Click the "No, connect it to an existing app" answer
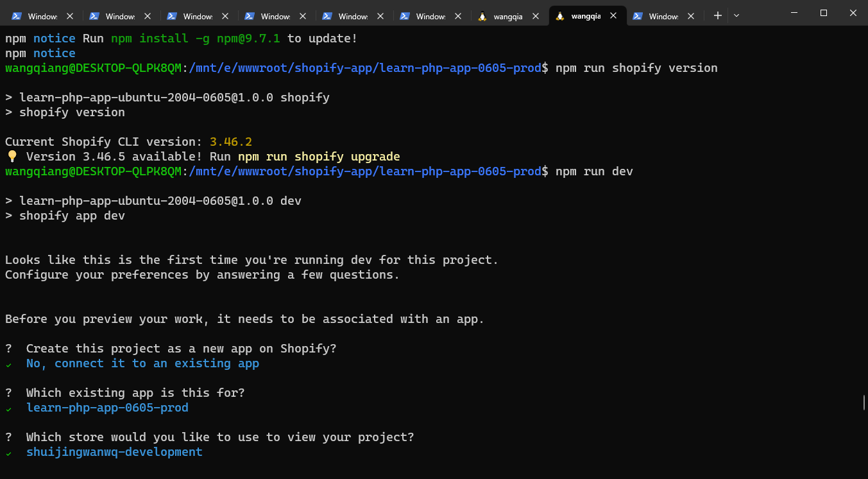Image resolution: width=868 pixels, height=479 pixels. 142,363
